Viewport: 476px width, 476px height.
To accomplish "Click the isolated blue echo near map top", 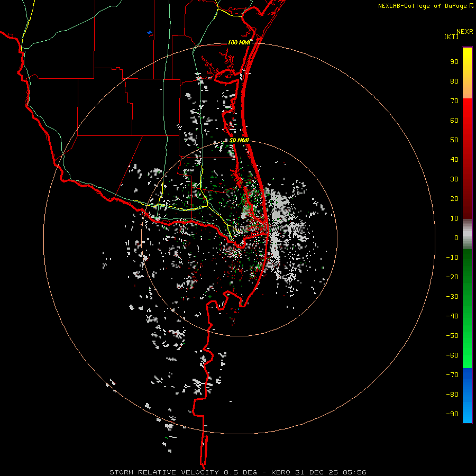I will click(x=150, y=32).
